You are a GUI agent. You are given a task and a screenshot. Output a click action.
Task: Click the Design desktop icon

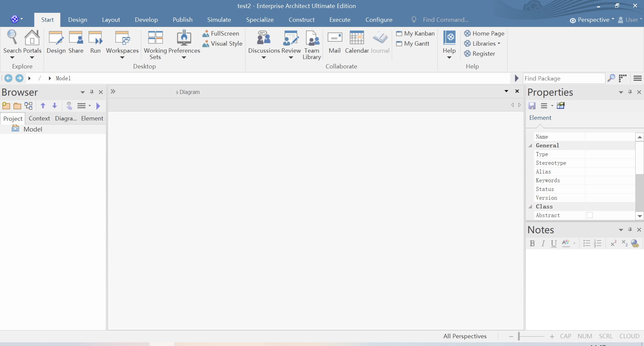[x=56, y=38]
